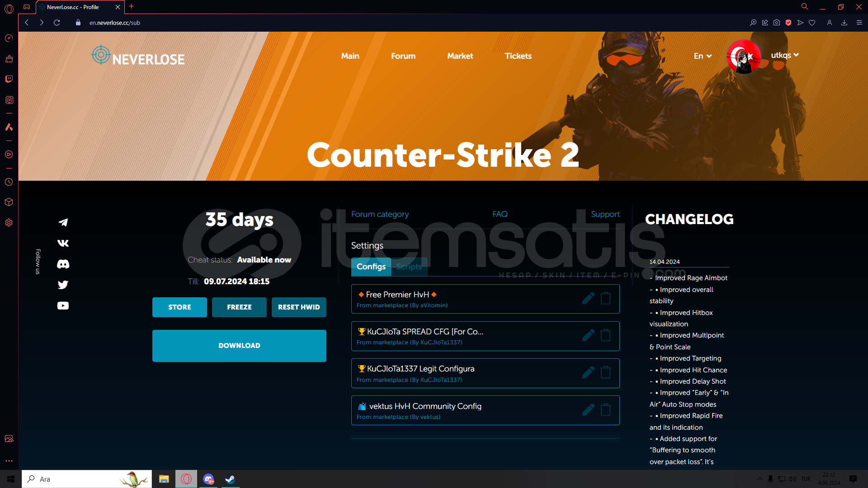Image resolution: width=868 pixels, height=488 pixels.
Task: Open browser downloads icon
Action: pos(844,23)
